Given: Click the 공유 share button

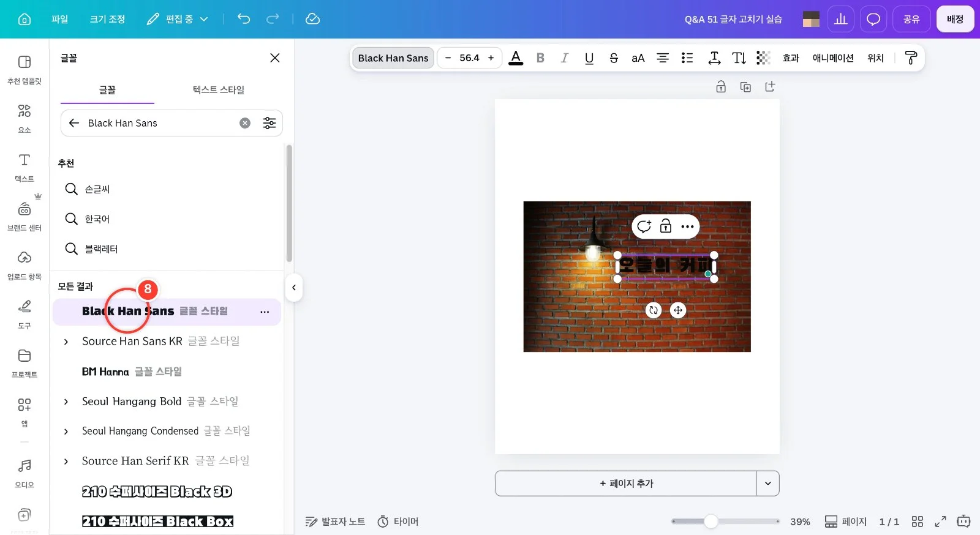Looking at the screenshot, I should pos(911,19).
